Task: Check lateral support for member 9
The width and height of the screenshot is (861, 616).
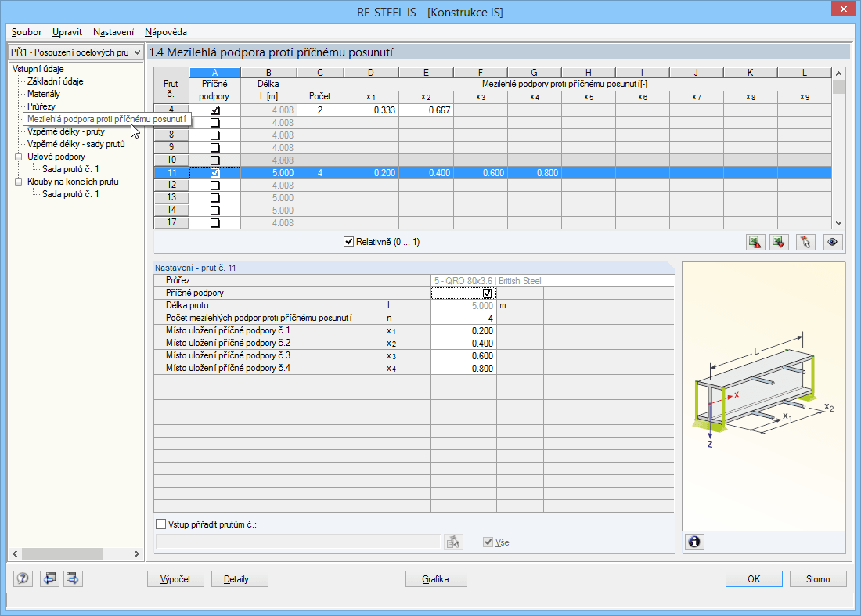Action: pyautogui.click(x=214, y=148)
